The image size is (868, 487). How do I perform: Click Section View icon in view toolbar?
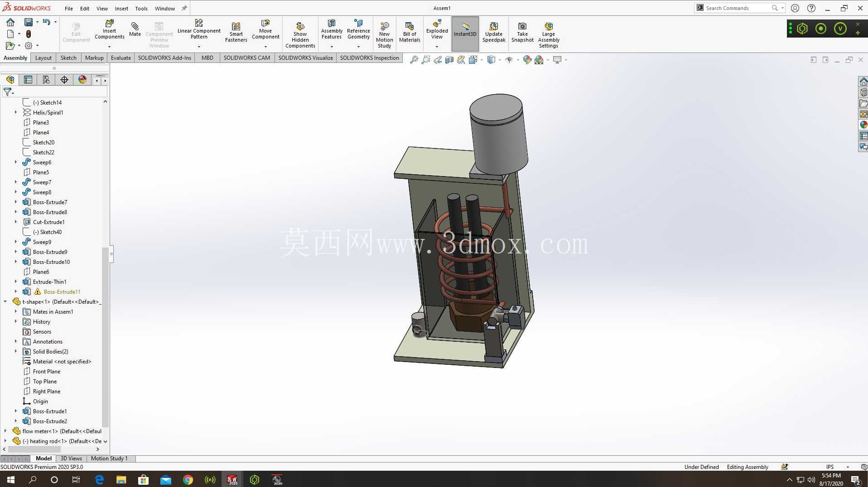tap(449, 60)
